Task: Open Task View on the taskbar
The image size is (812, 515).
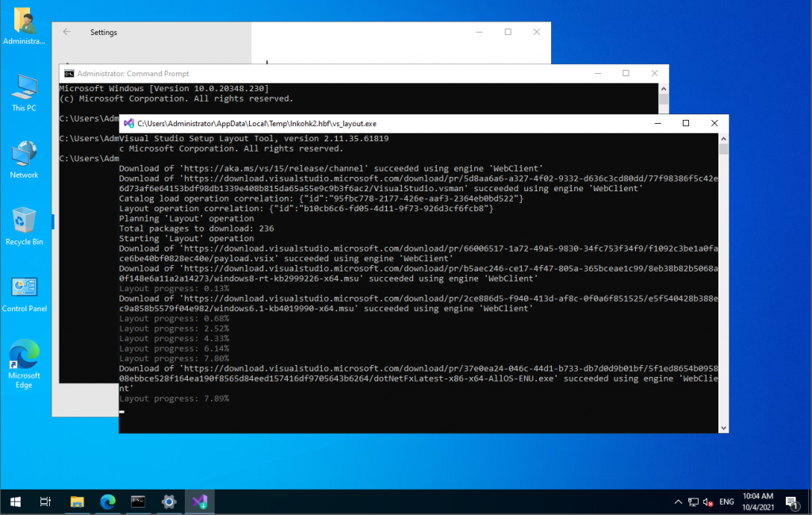Action: coord(45,502)
